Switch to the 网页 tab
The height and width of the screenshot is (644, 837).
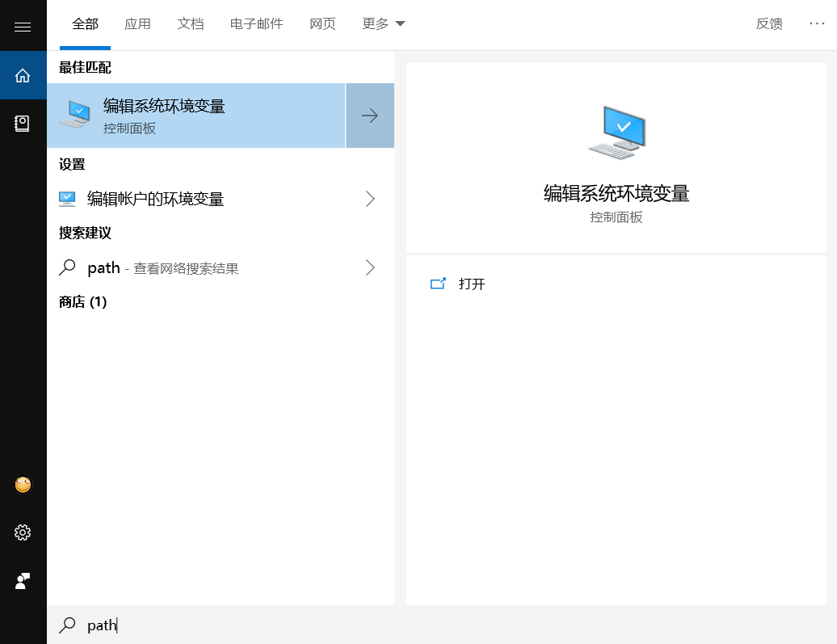pyautogui.click(x=322, y=24)
